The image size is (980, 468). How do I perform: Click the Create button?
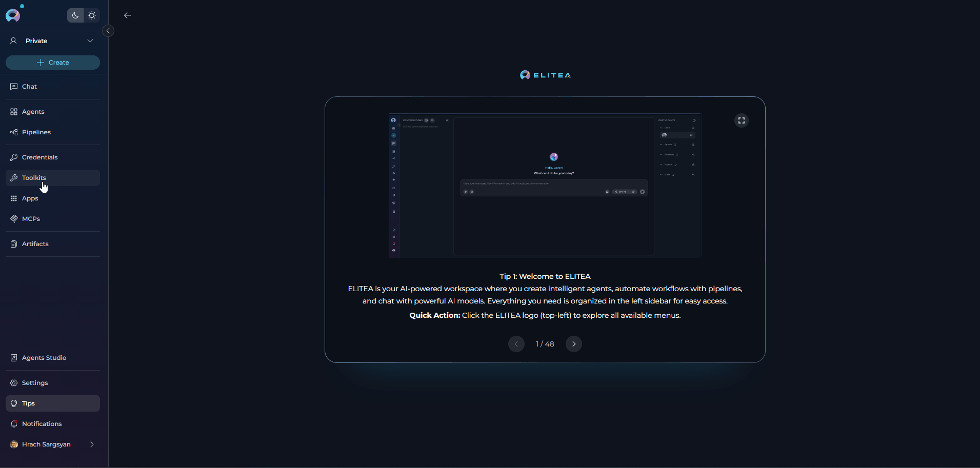(x=53, y=62)
